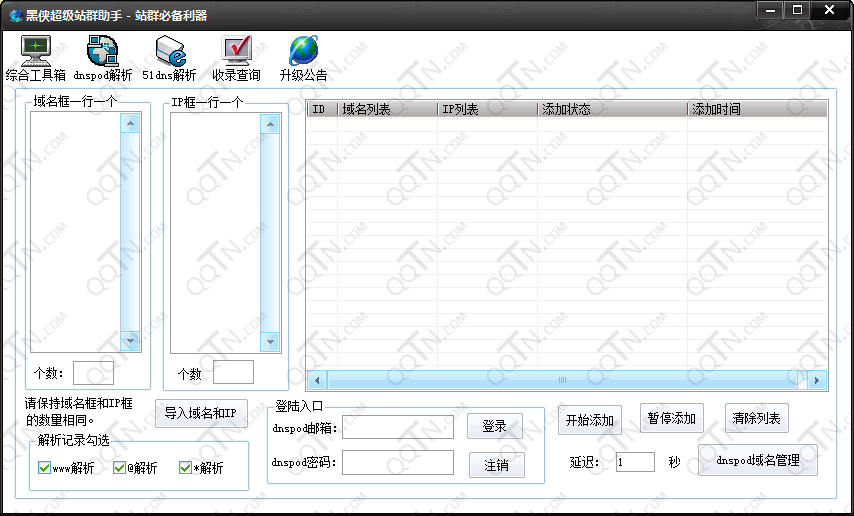Uncheck the @解析 checkbox
Screen dimensions: 854x516
[119, 468]
